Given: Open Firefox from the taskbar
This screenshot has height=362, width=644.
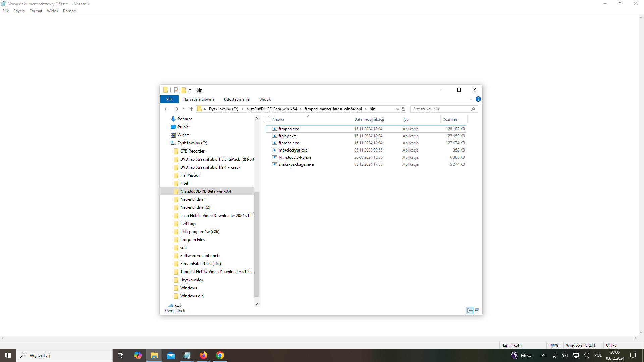Looking at the screenshot, I should click(x=204, y=355).
